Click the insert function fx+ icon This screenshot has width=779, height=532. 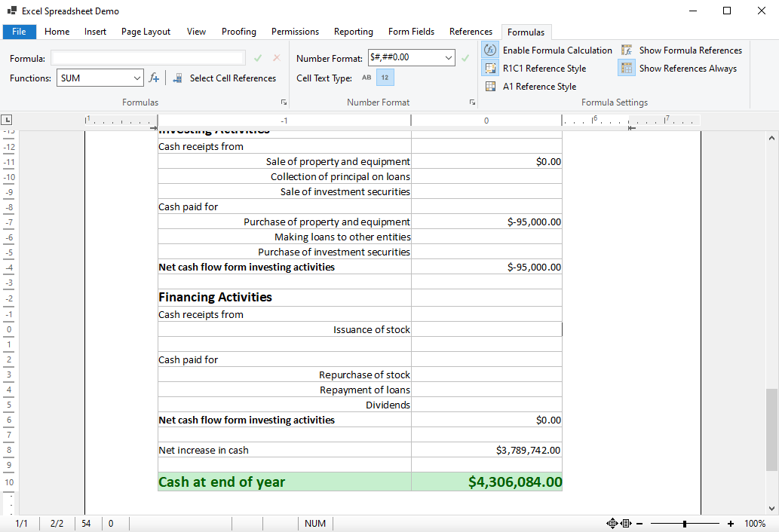(154, 78)
